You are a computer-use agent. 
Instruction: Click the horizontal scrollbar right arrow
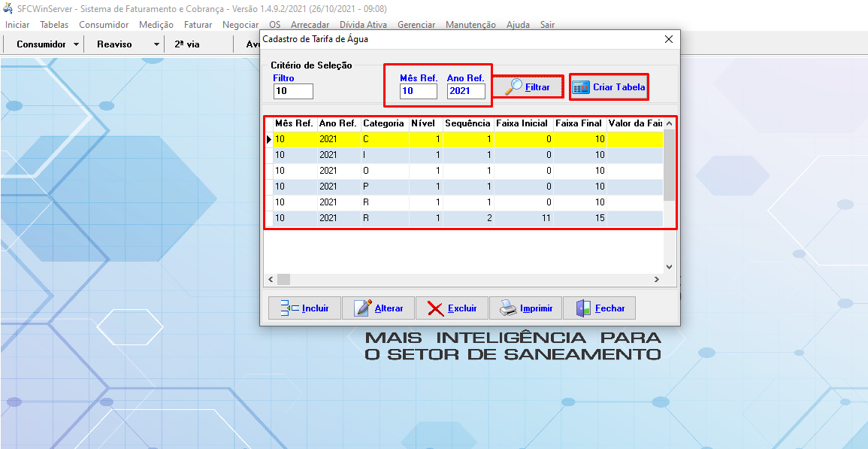pos(656,280)
